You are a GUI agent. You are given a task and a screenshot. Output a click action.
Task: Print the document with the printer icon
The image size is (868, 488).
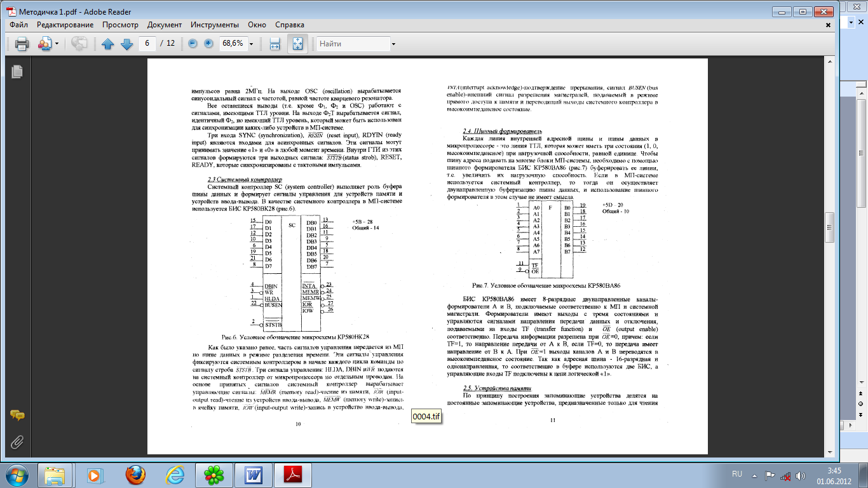tap(22, 44)
